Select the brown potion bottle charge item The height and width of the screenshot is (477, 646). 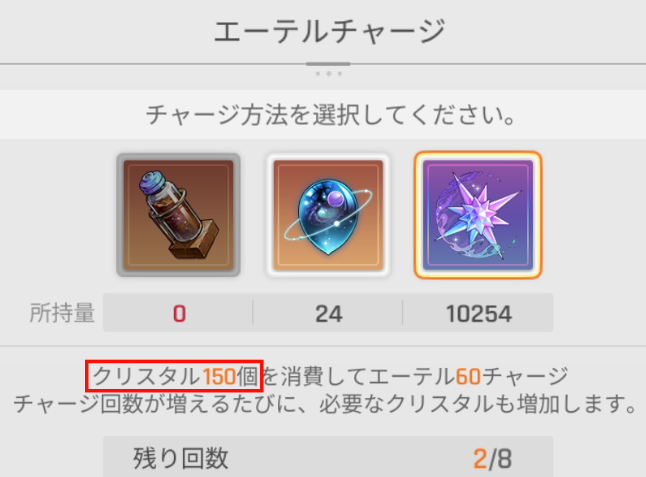pyautogui.click(x=178, y=215)
